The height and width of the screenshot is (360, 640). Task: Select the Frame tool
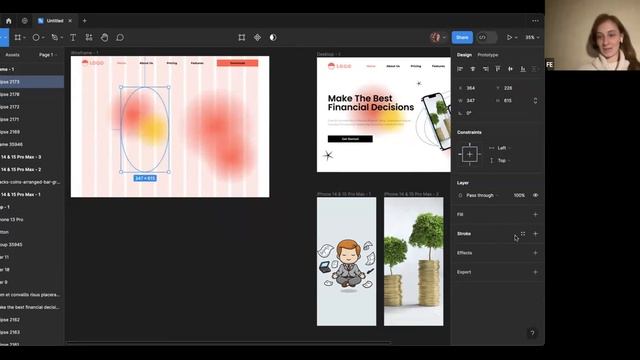18,38
